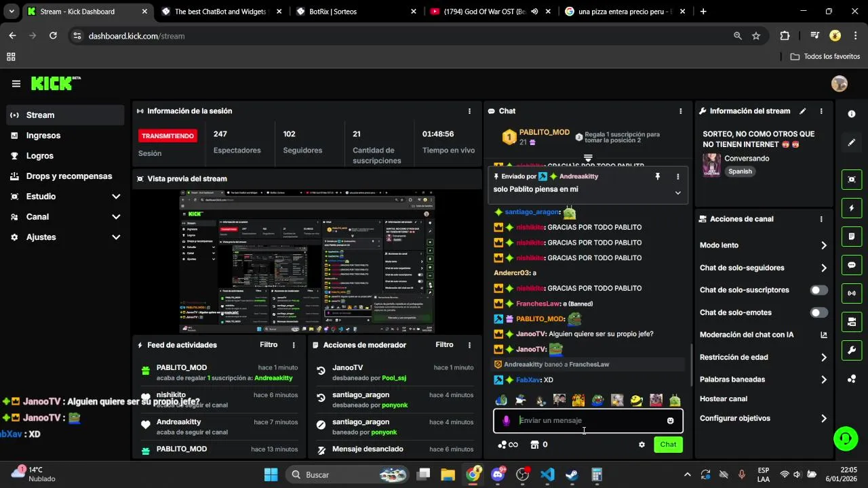Click the lightning bolt icon in the right sidebar
The image size is (868, 488).
click(x=852, y=208)
